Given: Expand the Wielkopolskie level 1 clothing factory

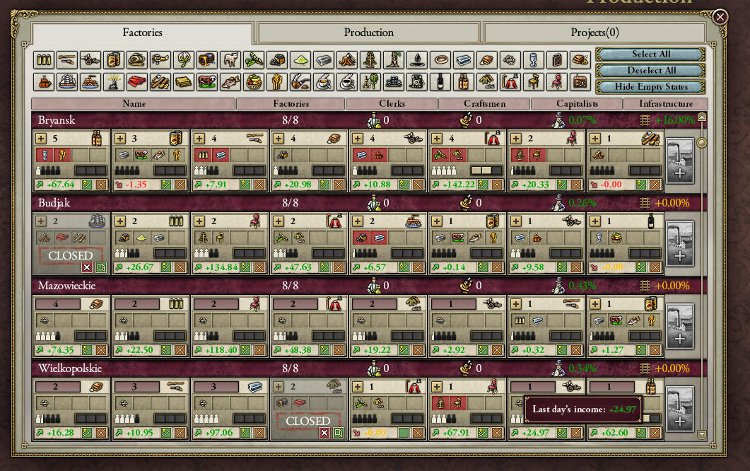Looking at the screenshot, I should click(x=359, y=385).
